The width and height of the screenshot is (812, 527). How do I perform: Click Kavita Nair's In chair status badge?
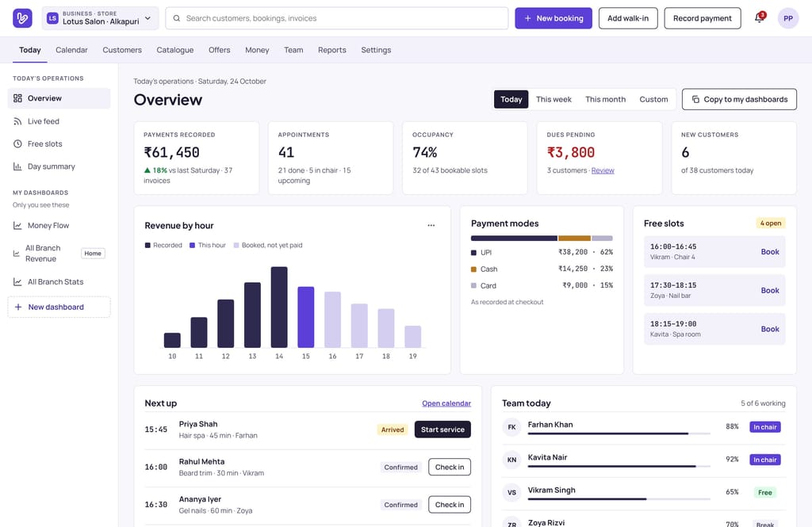click(765, 460)
